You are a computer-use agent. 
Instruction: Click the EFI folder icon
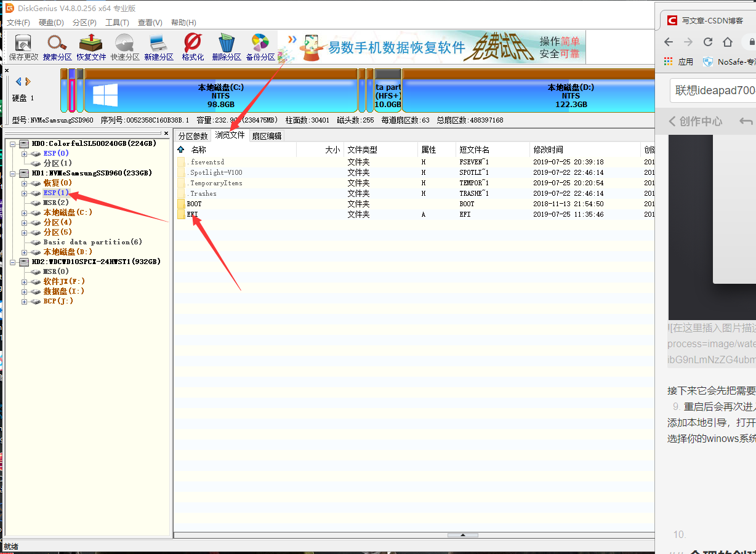point(181,214)
